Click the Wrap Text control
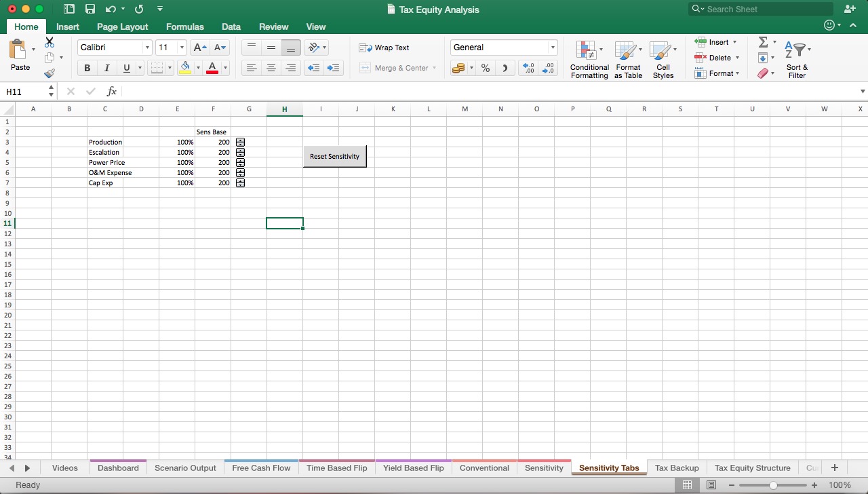This screenshot has width=868, height=494. 384,47
